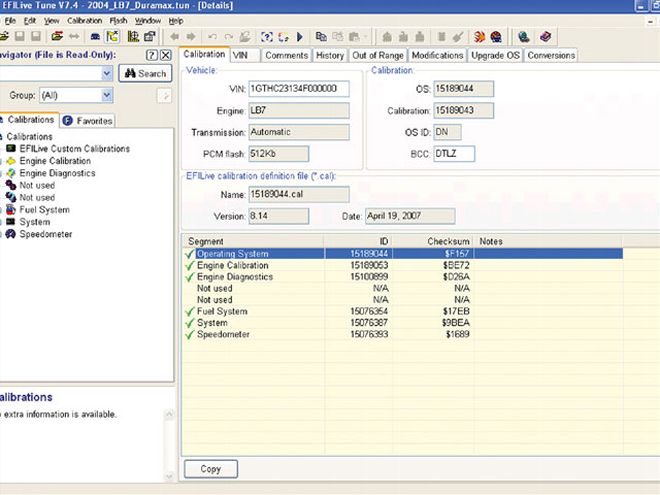The height and width of the screenshot is (495, 660).
Task: Open the Edit menu
Action: pos(29,21)
